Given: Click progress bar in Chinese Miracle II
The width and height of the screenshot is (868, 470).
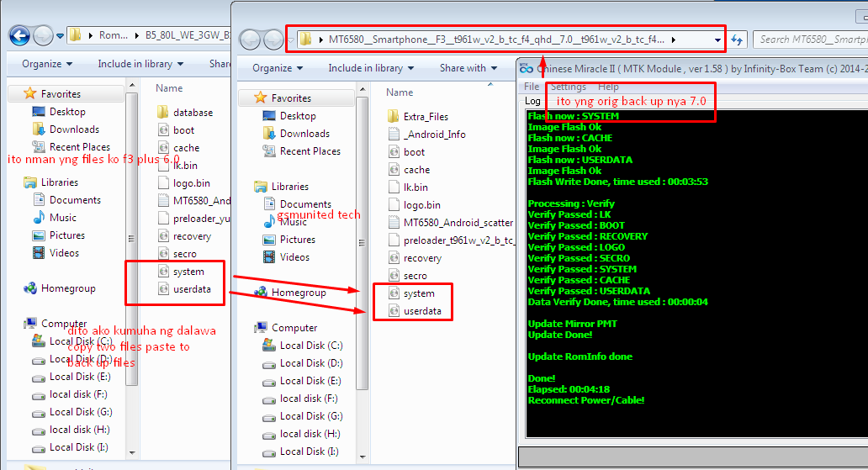Looking at the screenshot, I should 693,457.
